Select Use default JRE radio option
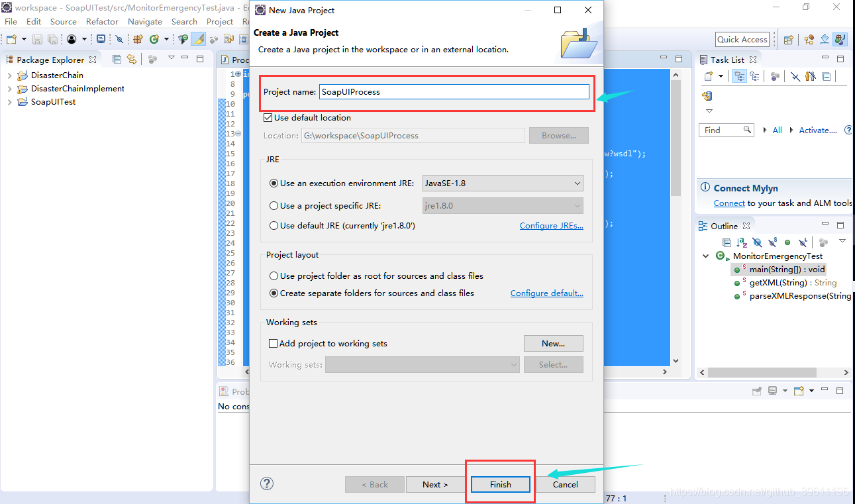 (x=274, y=226)
